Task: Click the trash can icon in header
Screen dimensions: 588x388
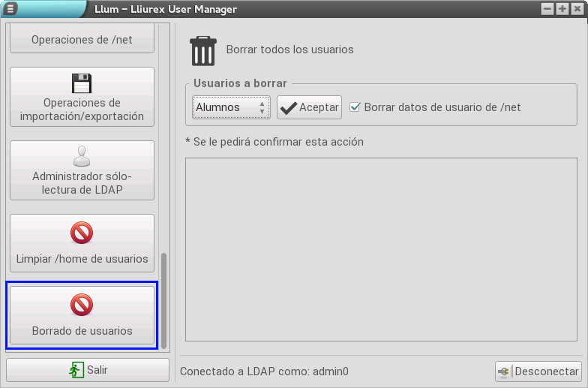Action: [x=203, y=50]
